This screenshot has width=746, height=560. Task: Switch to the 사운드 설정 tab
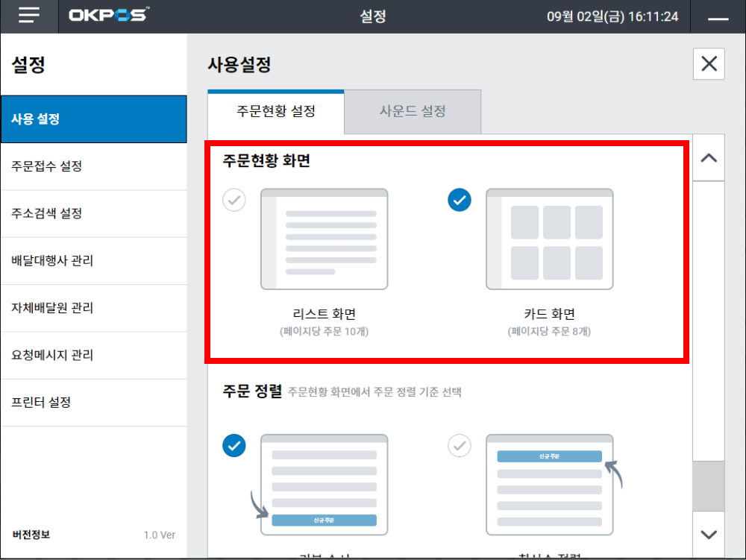click(x=413, y=112)
